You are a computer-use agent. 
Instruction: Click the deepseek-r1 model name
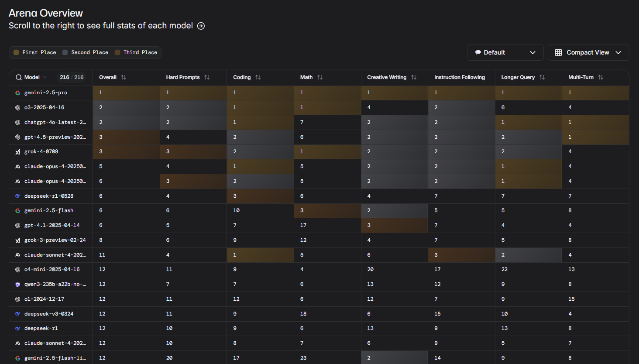[x=41, y=328]
